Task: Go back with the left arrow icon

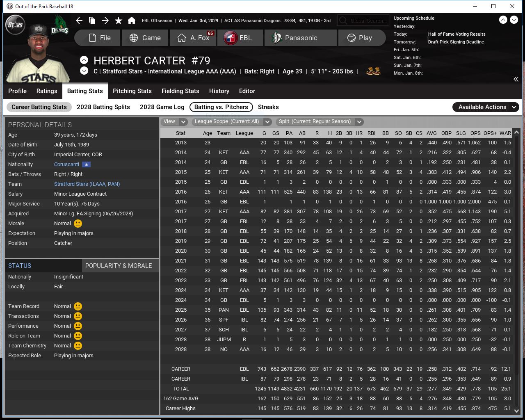Action: [80, 21]
